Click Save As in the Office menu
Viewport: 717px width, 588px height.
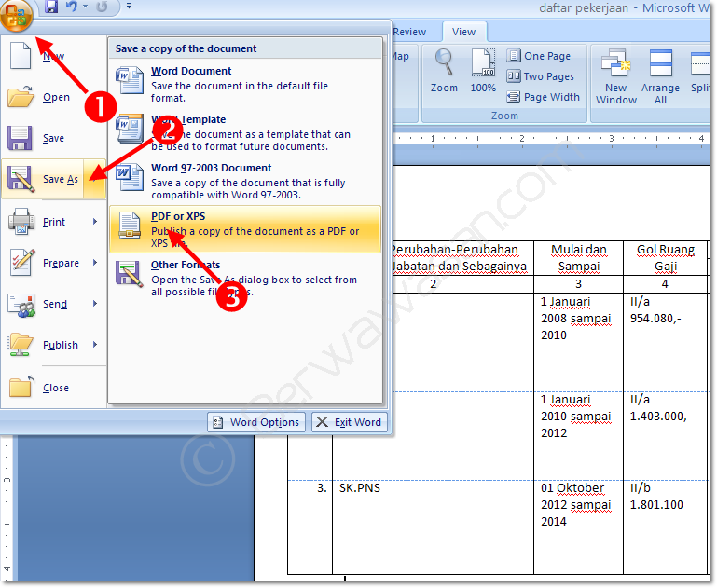[x=43, y=179]
